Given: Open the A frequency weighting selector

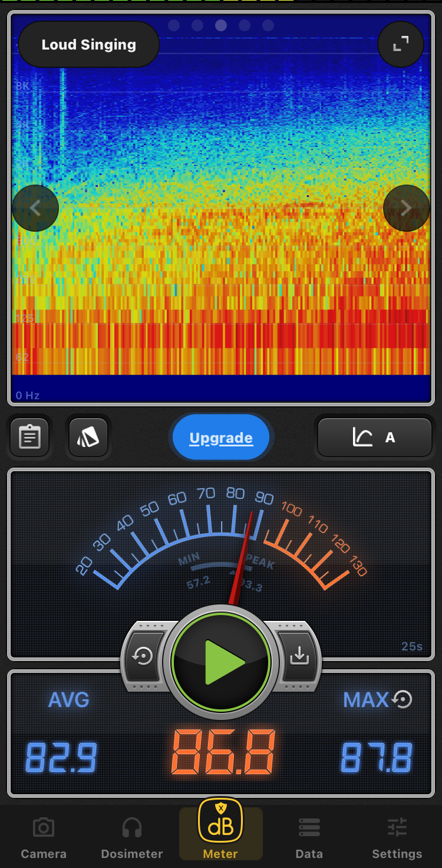Looking at the screenshot, I should pos(375,438).
